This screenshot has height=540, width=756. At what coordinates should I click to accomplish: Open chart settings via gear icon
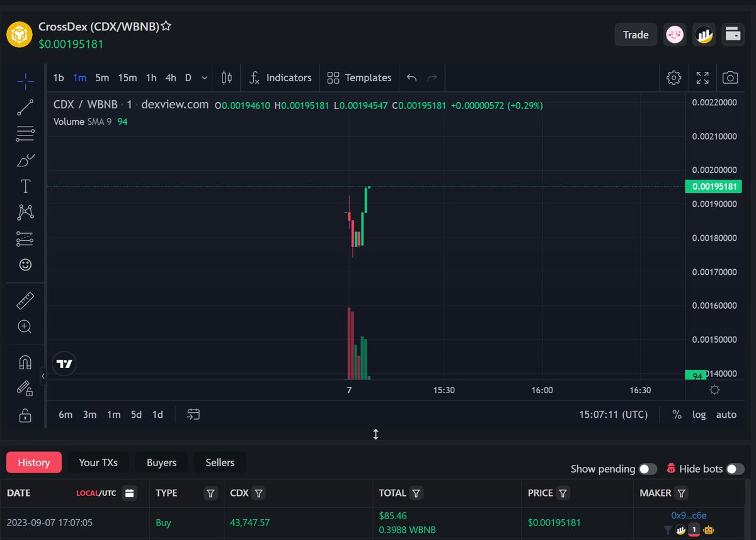673,78
